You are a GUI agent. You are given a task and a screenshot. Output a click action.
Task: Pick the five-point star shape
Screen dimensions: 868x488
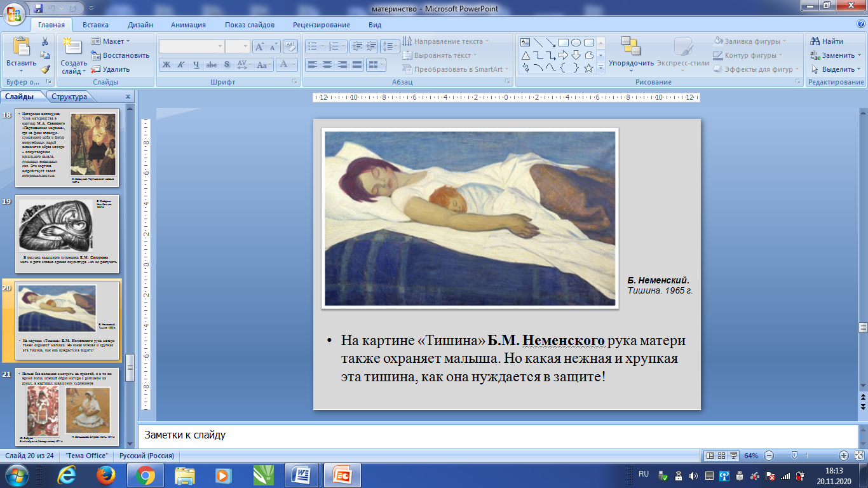coord(588,68)
